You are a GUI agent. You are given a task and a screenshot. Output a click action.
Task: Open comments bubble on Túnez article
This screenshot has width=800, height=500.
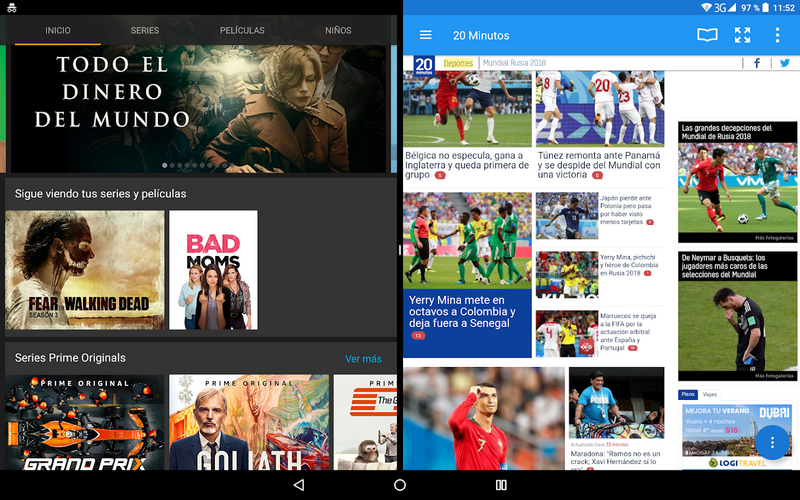(x=597, y=176)
